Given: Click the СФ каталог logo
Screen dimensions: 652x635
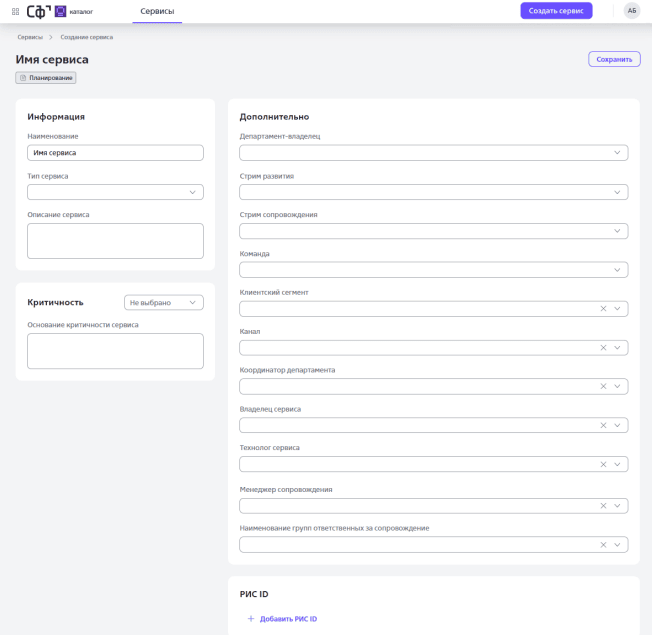Looking at the screenshot, I should point(60,11).
